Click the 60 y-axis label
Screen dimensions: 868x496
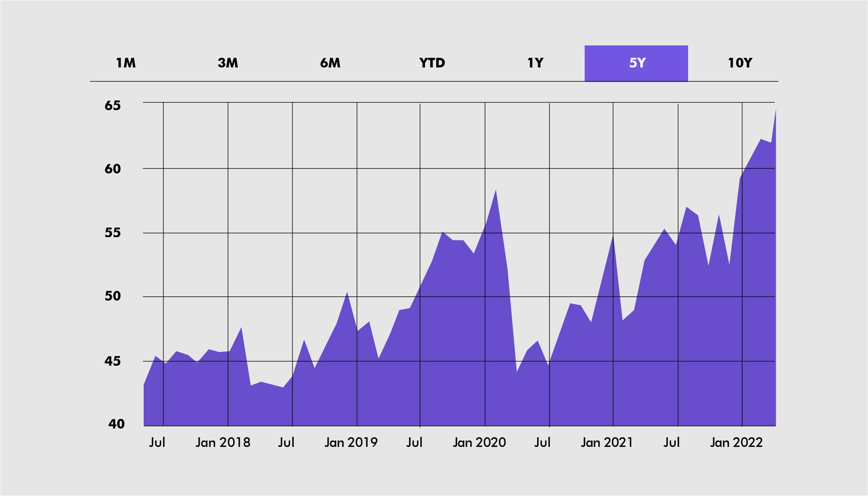(x=113, y=169)
